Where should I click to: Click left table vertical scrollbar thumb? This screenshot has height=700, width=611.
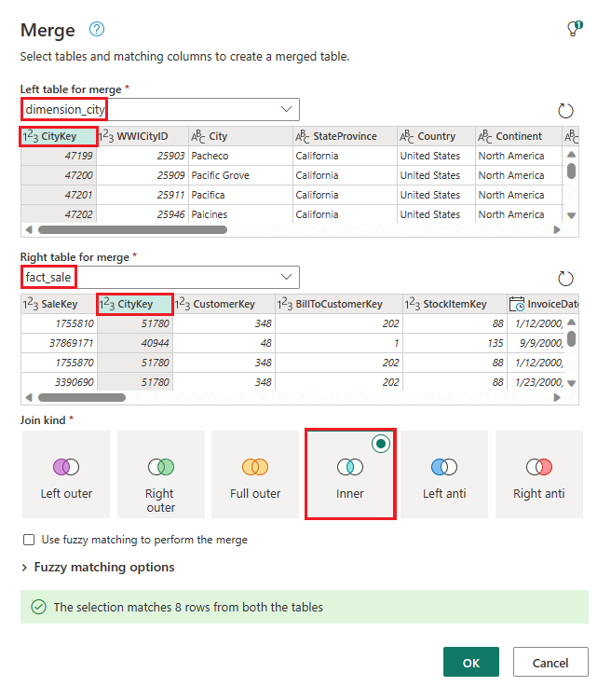[571, 172]
